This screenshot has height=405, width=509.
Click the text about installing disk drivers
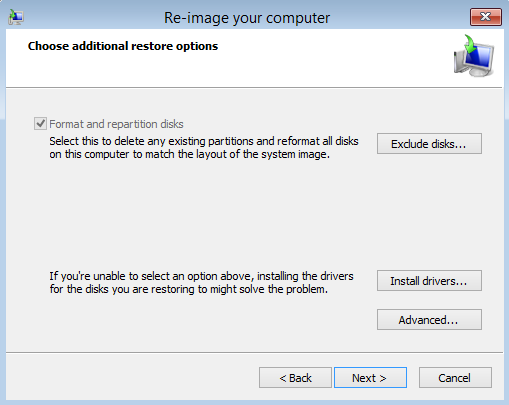click(201, 282)
